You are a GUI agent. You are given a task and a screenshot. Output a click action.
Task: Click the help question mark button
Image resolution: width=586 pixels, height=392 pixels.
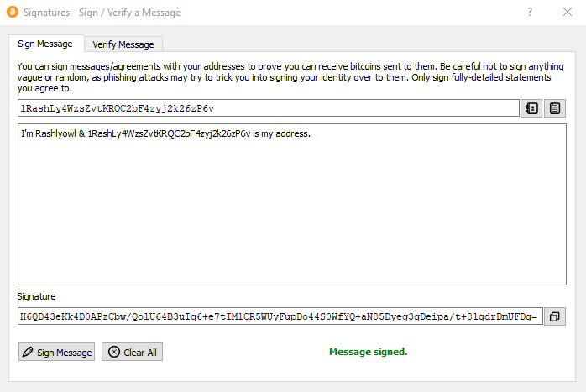point(530,12)
